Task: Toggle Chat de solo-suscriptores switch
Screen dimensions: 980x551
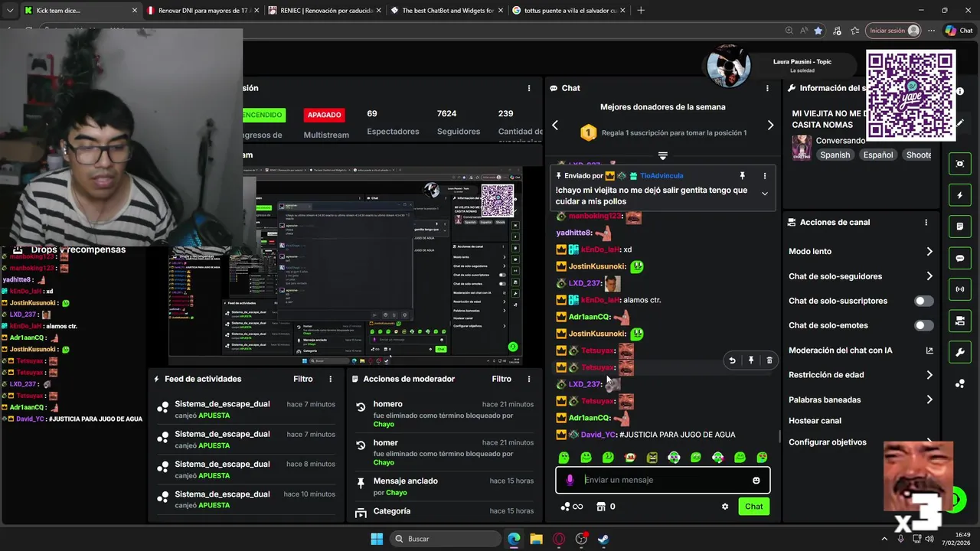Action: pyautogui.click(x=924, y=301)
